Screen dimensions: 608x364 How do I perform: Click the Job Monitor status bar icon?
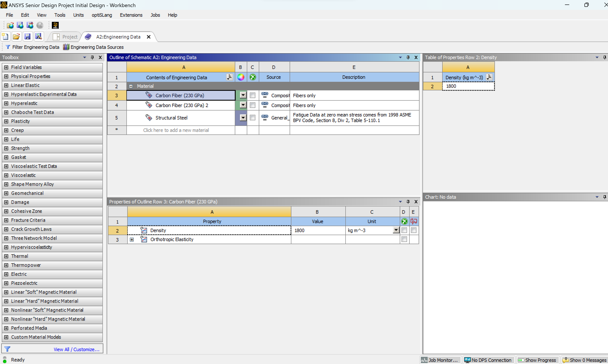point(424,360)
